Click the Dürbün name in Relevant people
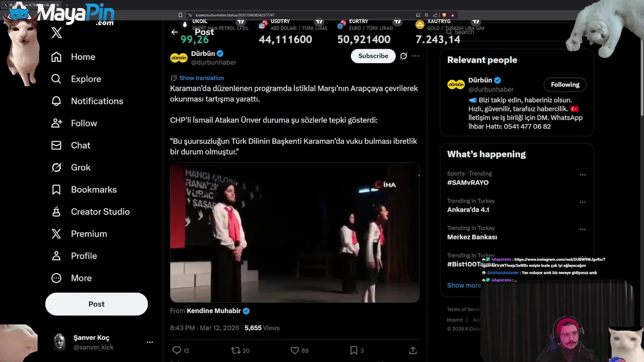Viewport: 644px width, 362px height. pos(480,80)
